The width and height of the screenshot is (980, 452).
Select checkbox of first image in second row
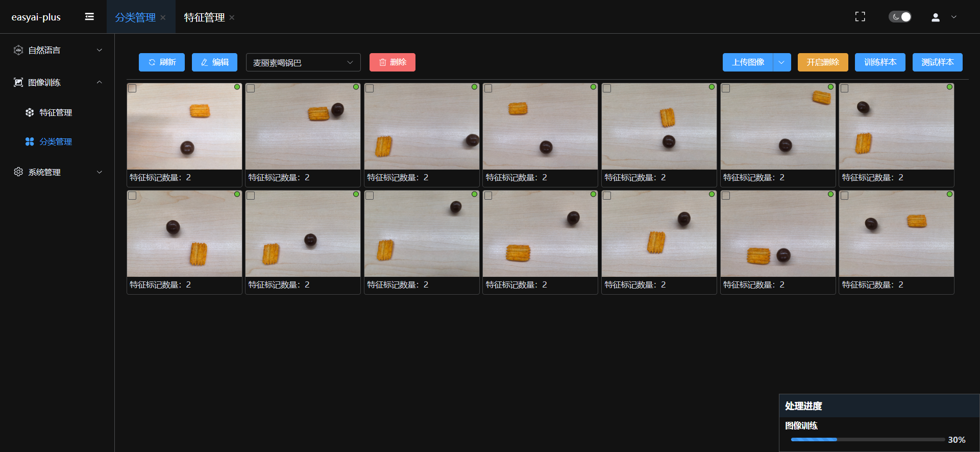[132, 196]
